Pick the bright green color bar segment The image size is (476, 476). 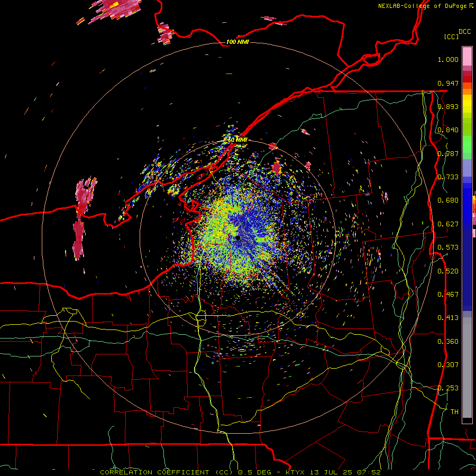(467, 144)
